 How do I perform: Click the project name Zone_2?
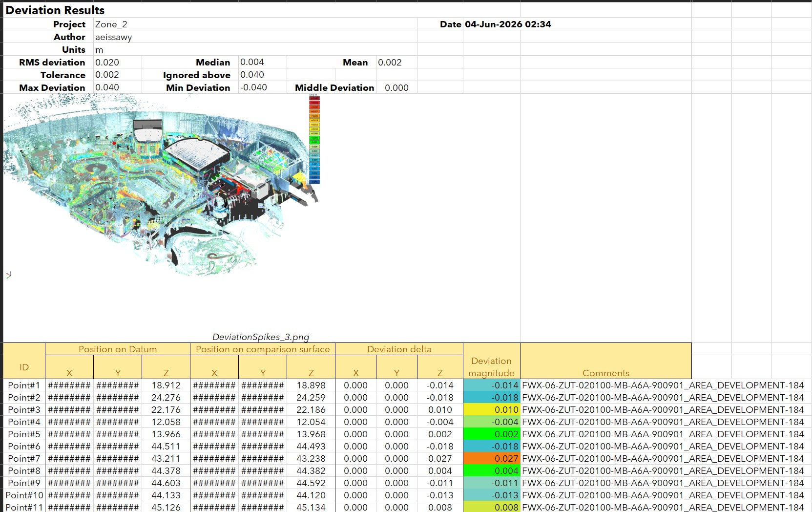[x=111, y=24]
